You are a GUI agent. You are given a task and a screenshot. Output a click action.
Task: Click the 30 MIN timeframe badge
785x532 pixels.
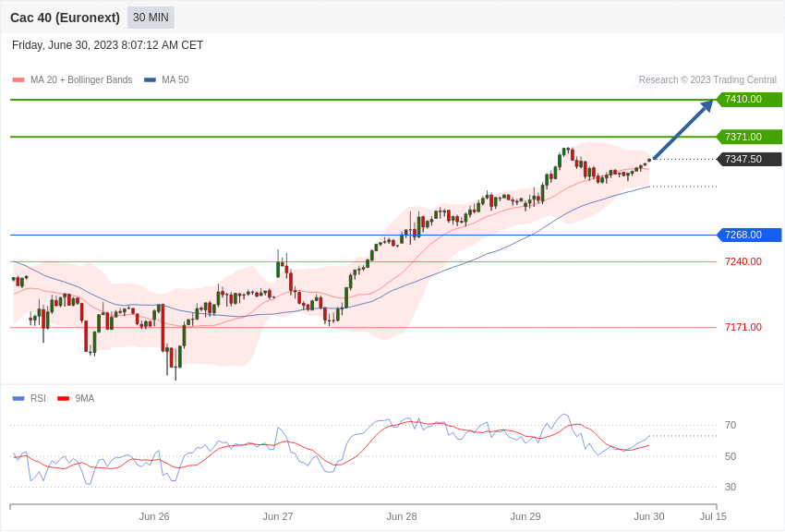pos(151,18)
